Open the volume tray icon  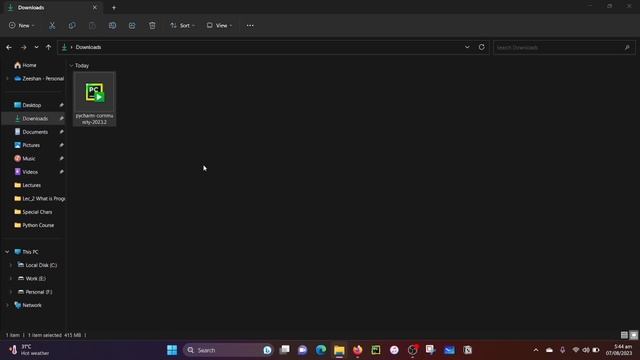pyautogui.click(x=586, y=350)
